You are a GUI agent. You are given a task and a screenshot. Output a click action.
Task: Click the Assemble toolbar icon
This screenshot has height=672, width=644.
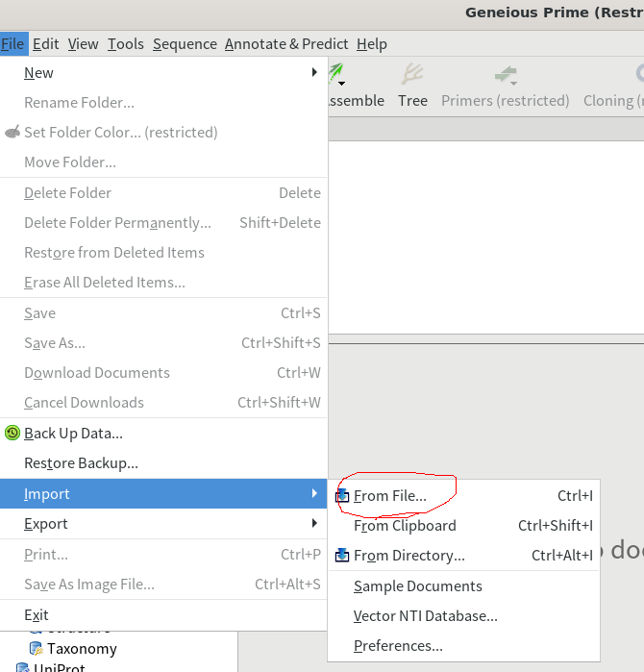point(335,73)
